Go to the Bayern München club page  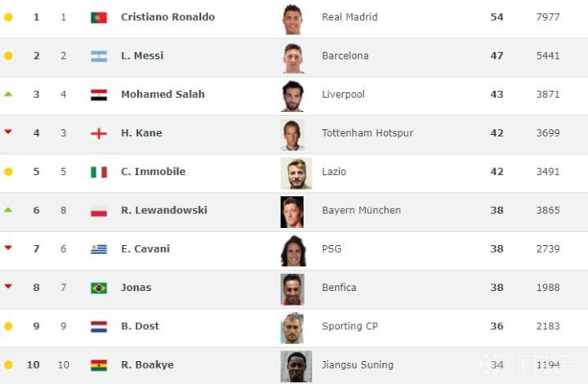pyautogui.click(x=361, y=210)
